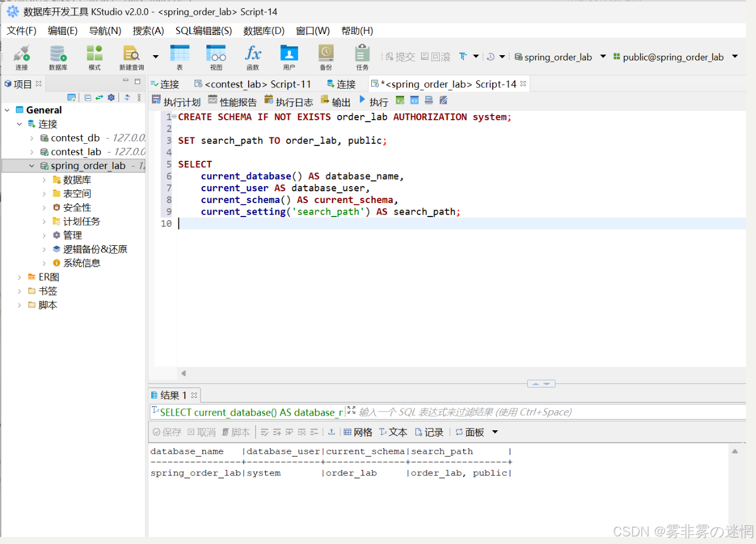The height and width of the screenshot is (544, 756).
Task: Click the export result upload arrow icon
Action: pos(331,432)
